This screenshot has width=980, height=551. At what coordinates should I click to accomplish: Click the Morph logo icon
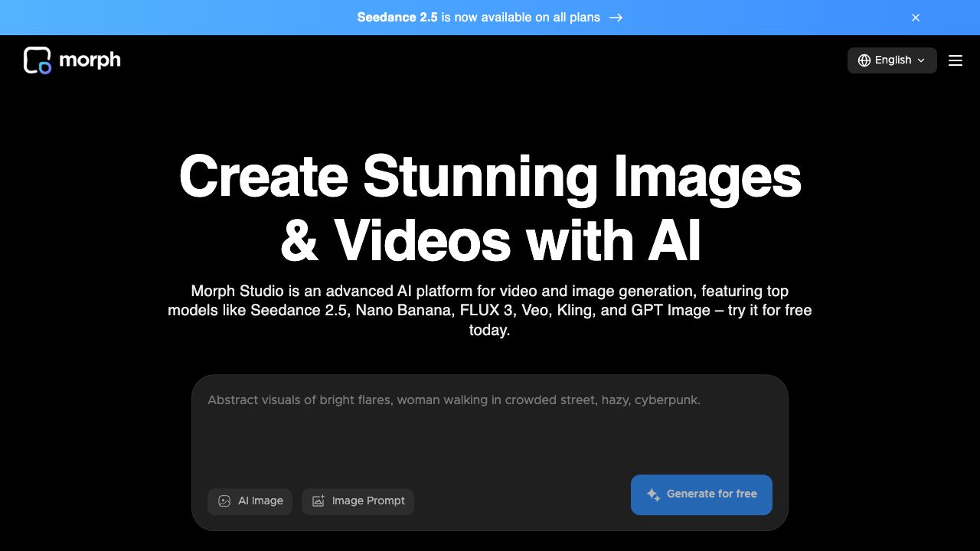coord(38,60)
